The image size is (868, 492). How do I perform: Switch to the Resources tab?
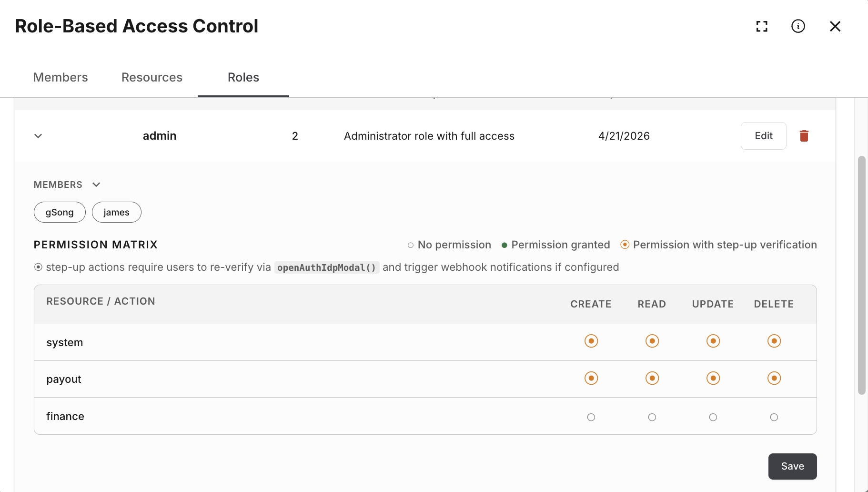(x=152, y=77)
